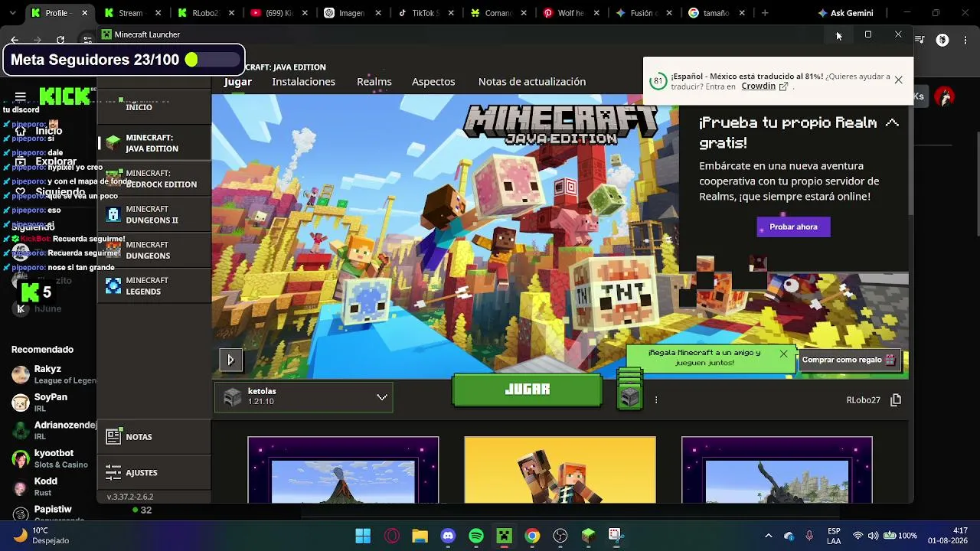Click the Kick logo in the browser
The height and width of the screenshot is (551, 980).
66,96
